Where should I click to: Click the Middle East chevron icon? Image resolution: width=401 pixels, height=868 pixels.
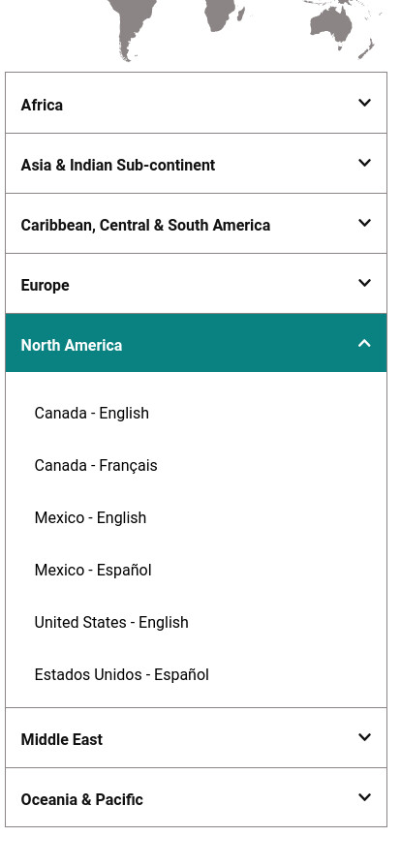coord(364,737)
